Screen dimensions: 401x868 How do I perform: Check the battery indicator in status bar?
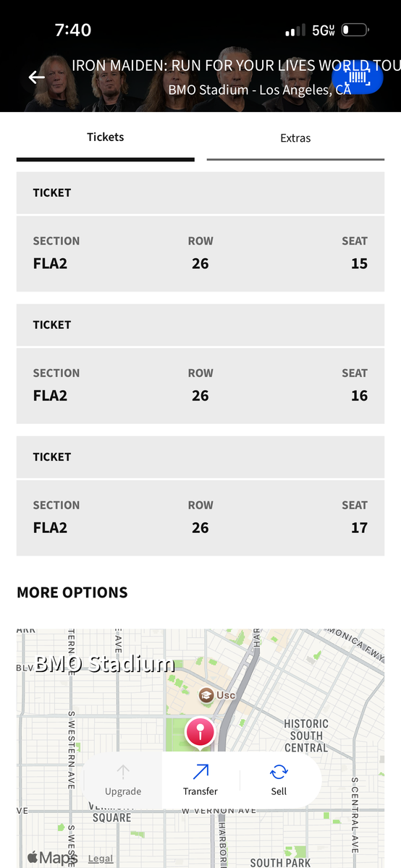click(x=355, y=30)
